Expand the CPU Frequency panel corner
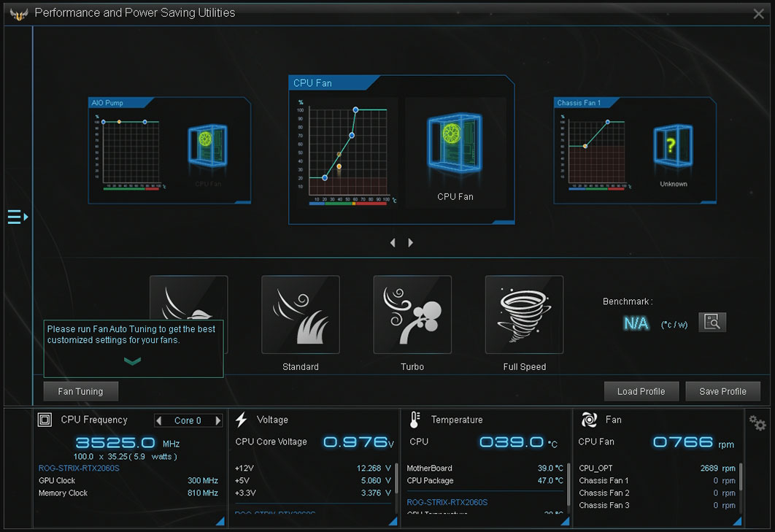Screen dimensions: 775x532 (220, 520)
